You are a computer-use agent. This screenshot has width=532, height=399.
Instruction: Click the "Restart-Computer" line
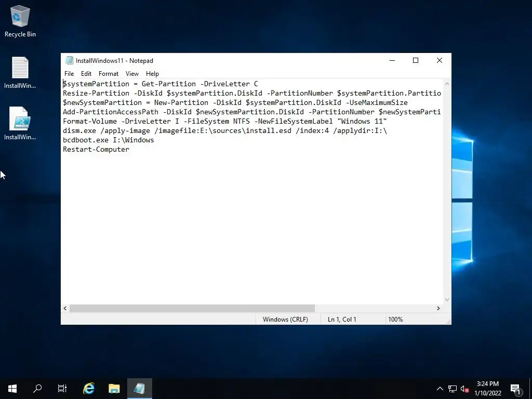(x=96, y=149)
